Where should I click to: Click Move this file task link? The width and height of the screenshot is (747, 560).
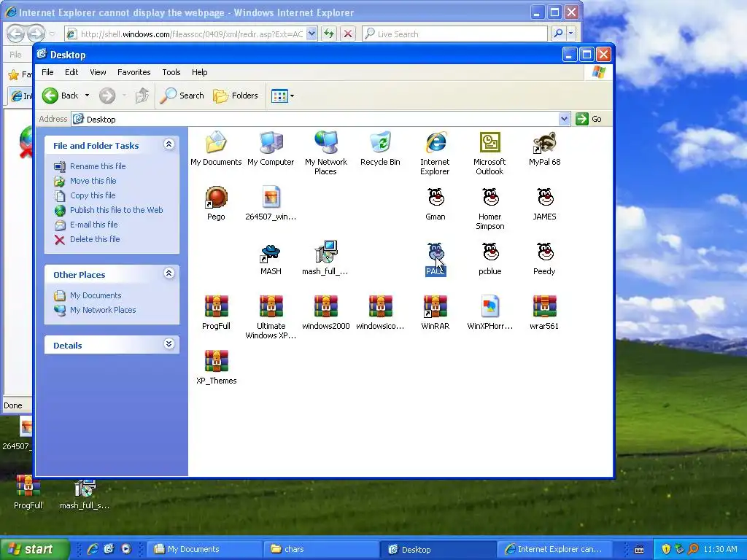tap(93, 181)
